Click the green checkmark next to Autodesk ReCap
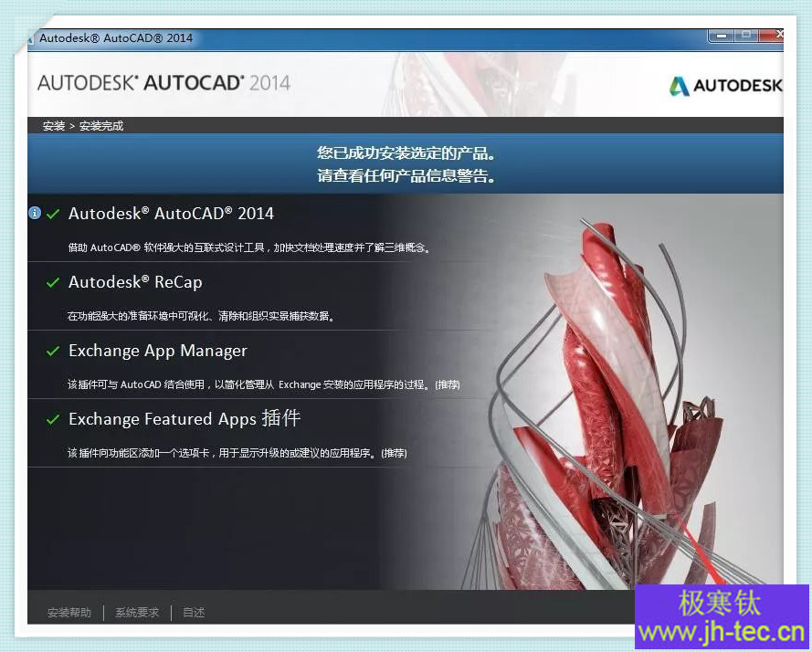The height and width of the screenshot is (652, 812). (x=53, y=282)
